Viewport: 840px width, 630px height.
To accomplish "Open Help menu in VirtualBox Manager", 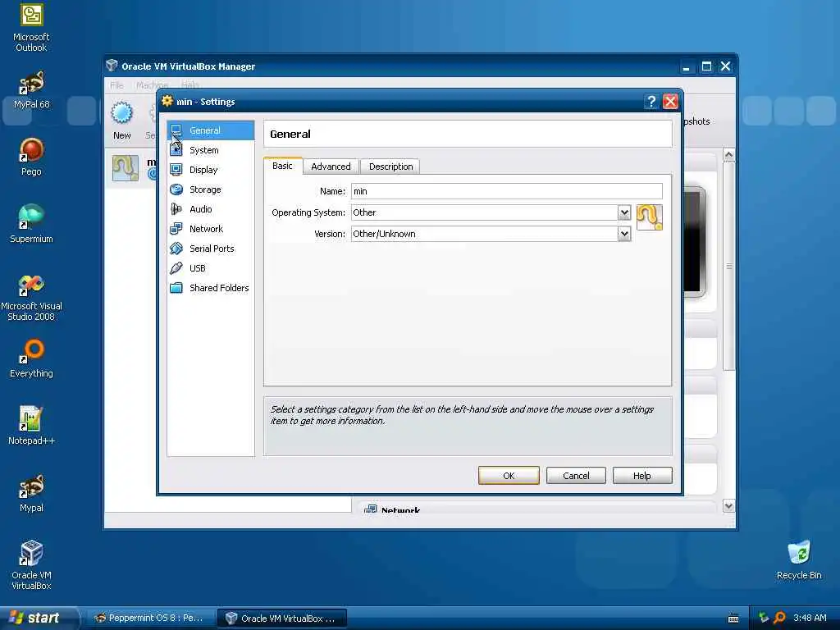I will pyautogui.click(x=190, y=84).
